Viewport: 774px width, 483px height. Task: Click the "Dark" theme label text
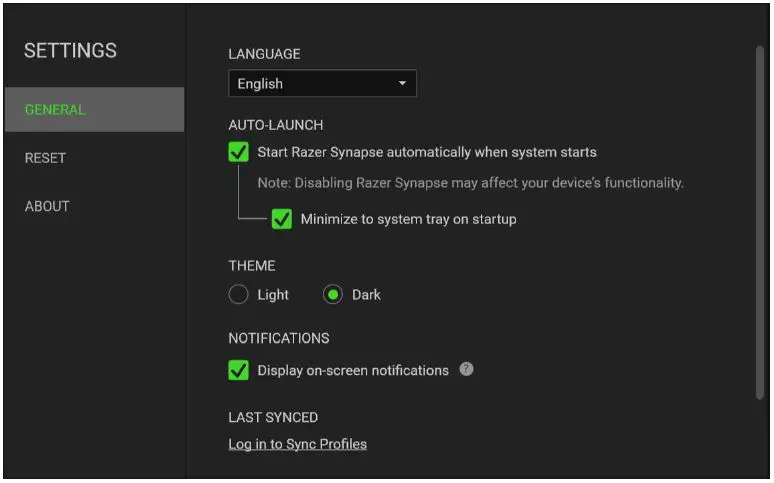tap(366, 295)
